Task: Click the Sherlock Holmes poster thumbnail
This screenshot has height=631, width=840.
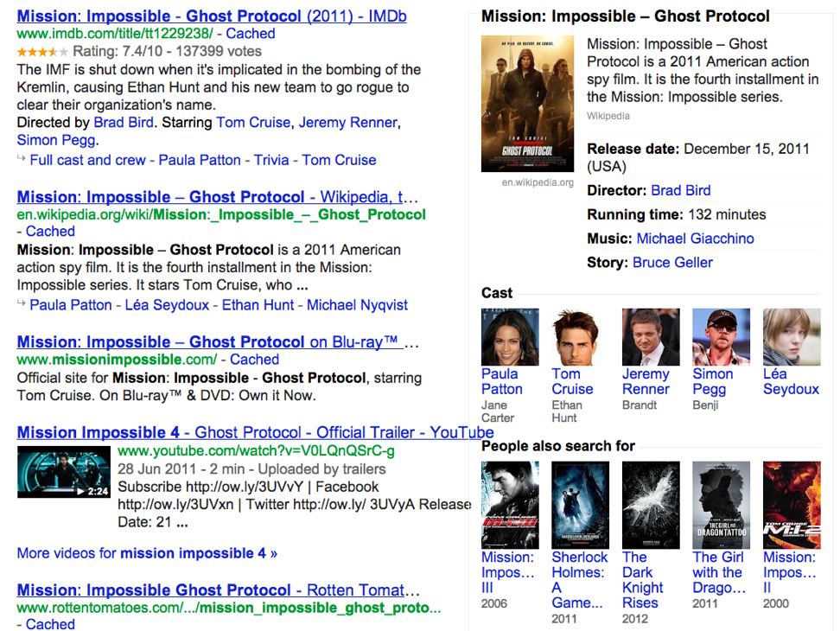Action: pos(581,505)
